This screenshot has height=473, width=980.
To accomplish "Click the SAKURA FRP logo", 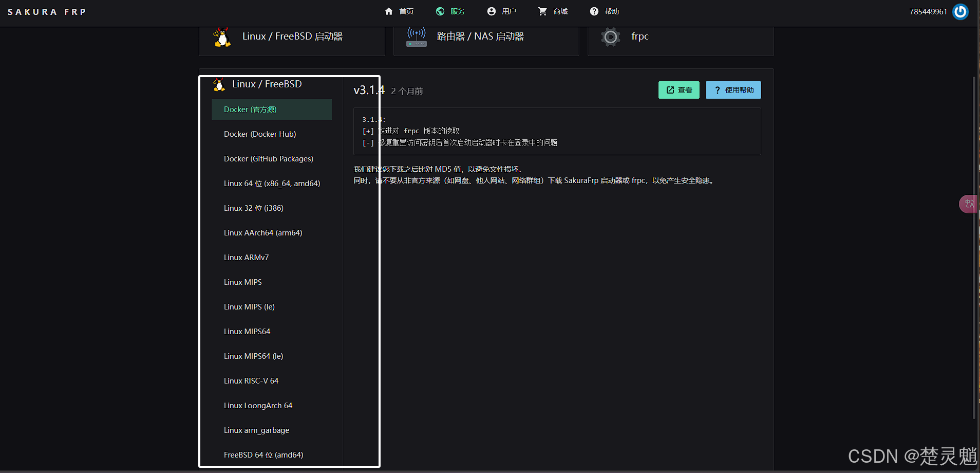I will coord(47,12).
